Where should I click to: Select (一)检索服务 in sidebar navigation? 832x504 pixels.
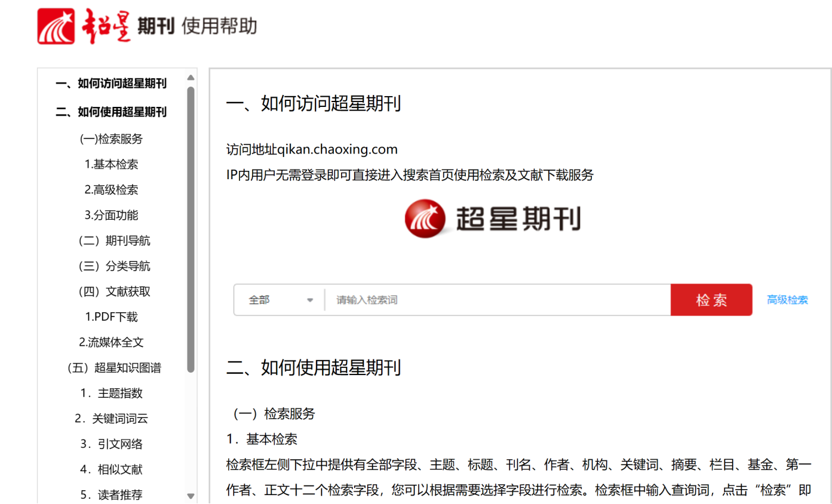111,139
